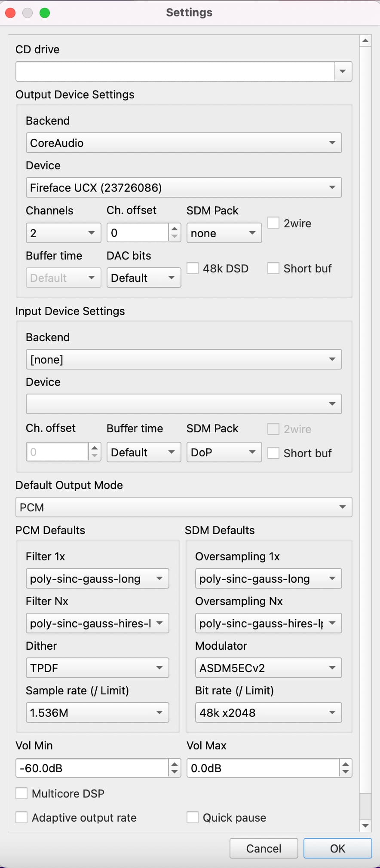Expand the Fireface UCX device list

(x=184, y=187)
